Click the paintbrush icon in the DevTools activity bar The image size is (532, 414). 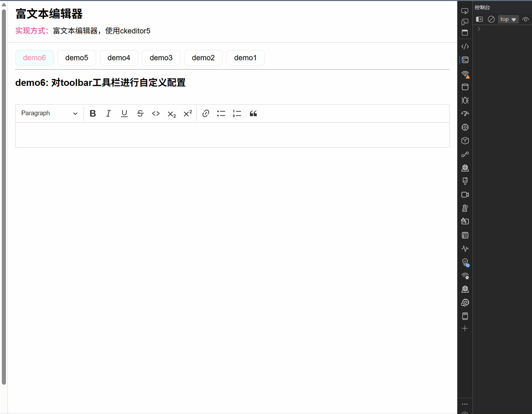tap(465, 181)
